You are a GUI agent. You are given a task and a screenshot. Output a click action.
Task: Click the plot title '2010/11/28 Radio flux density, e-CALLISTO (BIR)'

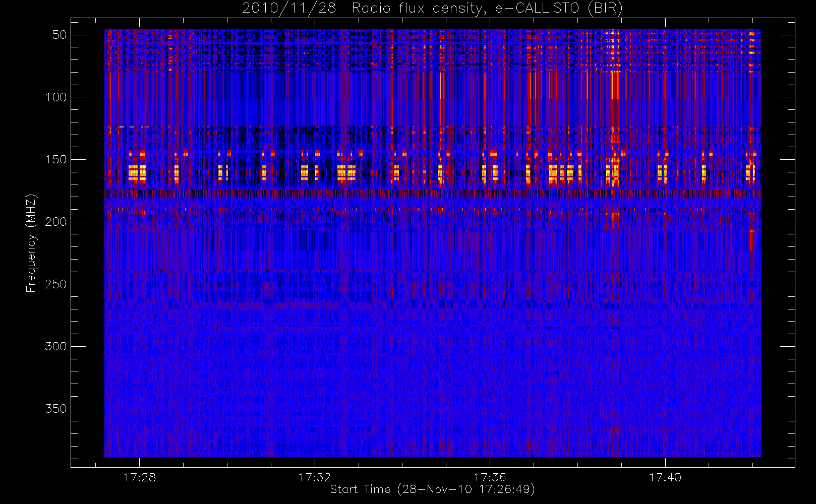[432, 9]
